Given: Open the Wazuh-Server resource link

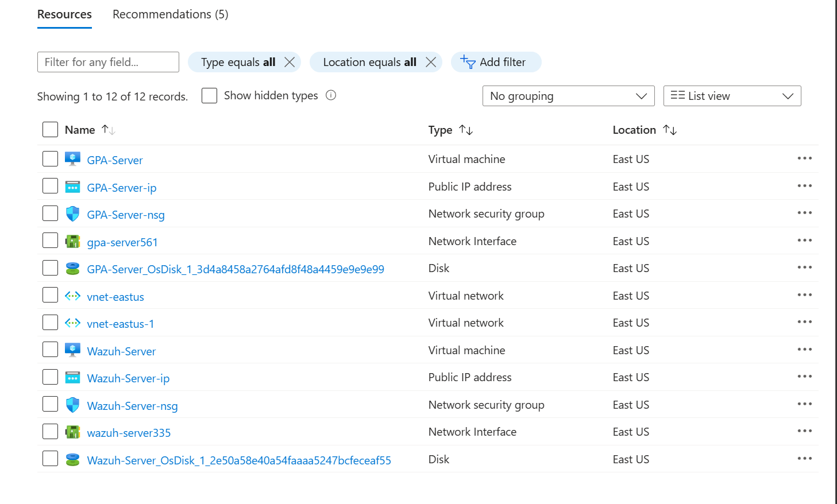Looking at the screenshot, I should [121, 351].
